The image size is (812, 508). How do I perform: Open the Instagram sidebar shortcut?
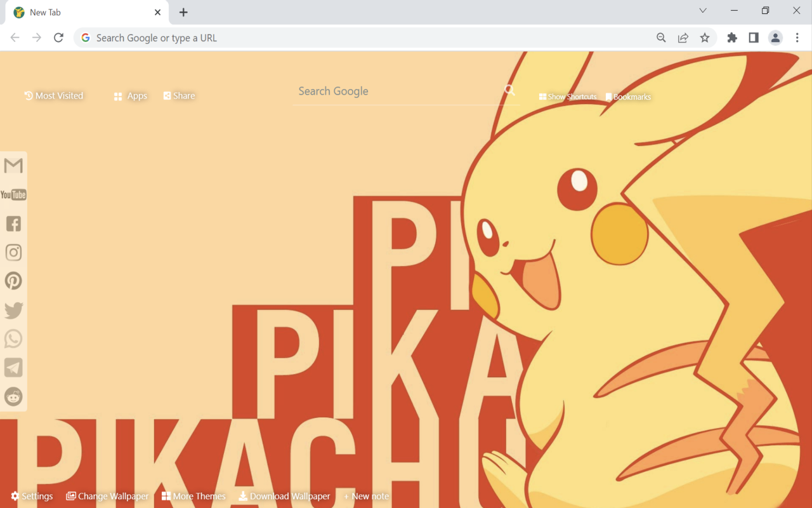tap(13, 252)
